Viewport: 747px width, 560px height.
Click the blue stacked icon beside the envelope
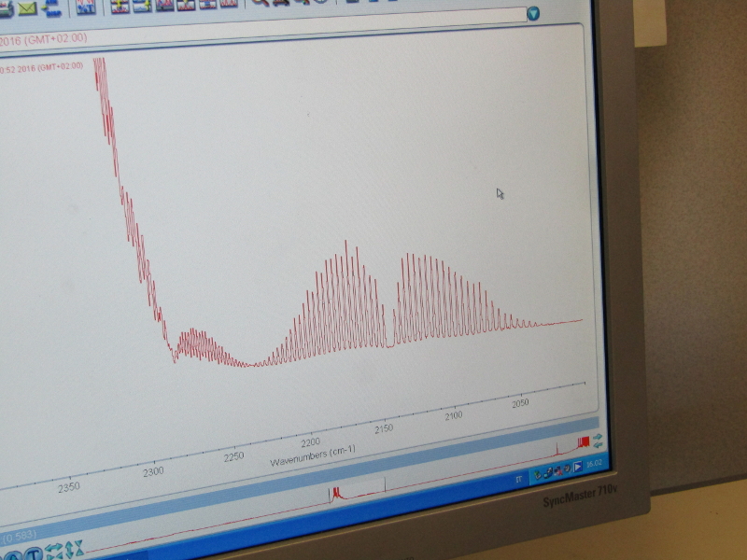[52, 9]
